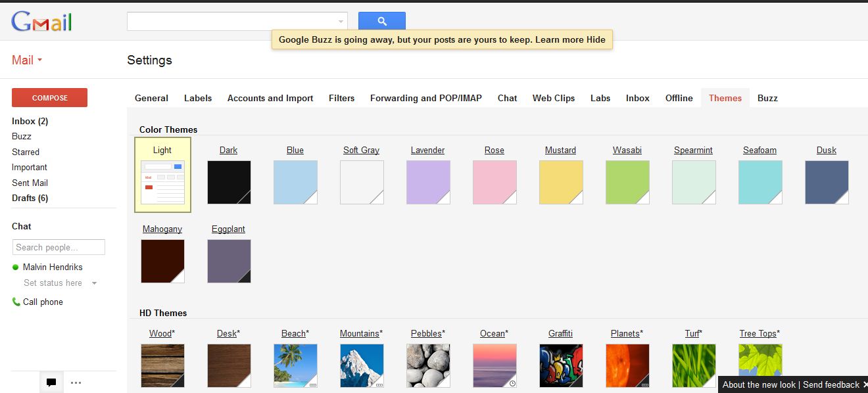The height and width of the screenshot is (393, 868).
Task: Click the Call phone icon
Action: pos(16,302)
